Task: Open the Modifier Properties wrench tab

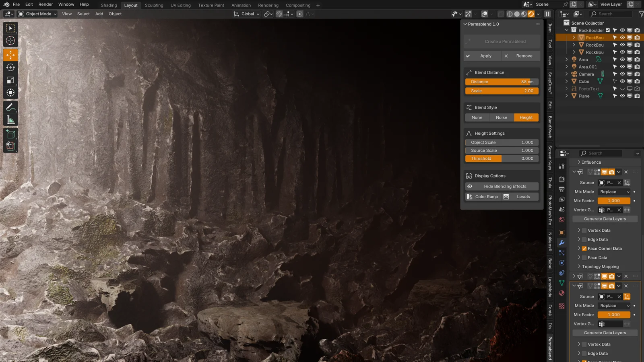Action: 562,243
